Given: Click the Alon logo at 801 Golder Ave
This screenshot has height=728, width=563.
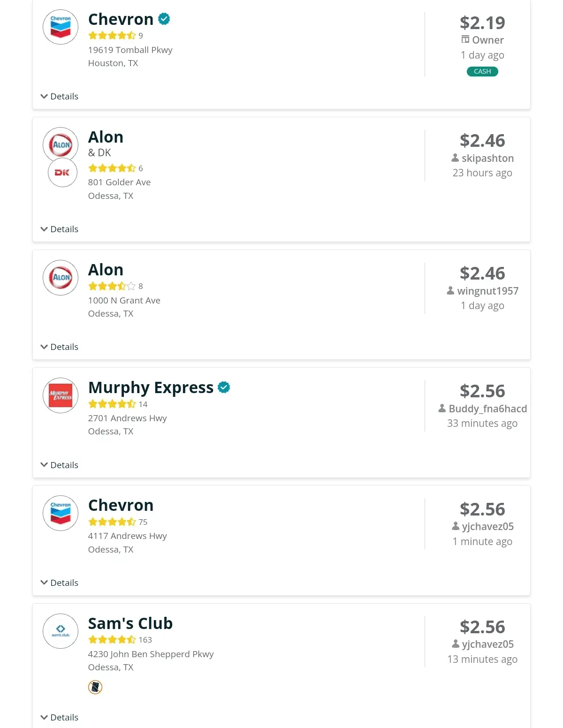Looking at the screenshot, I should [x=61, y=144].
